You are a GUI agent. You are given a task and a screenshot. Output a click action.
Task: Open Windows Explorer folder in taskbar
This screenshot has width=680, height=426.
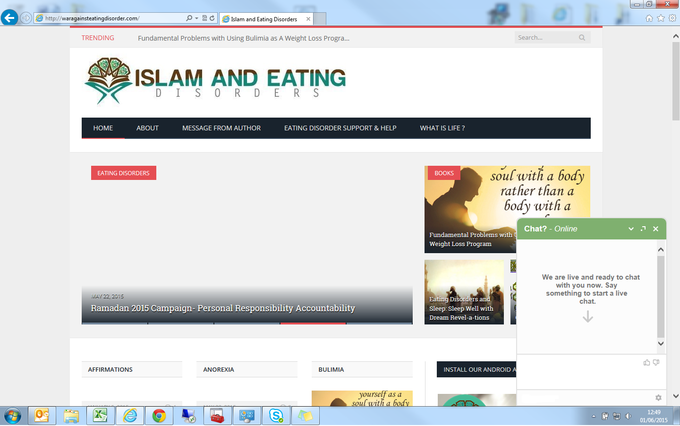click(71, 416)
